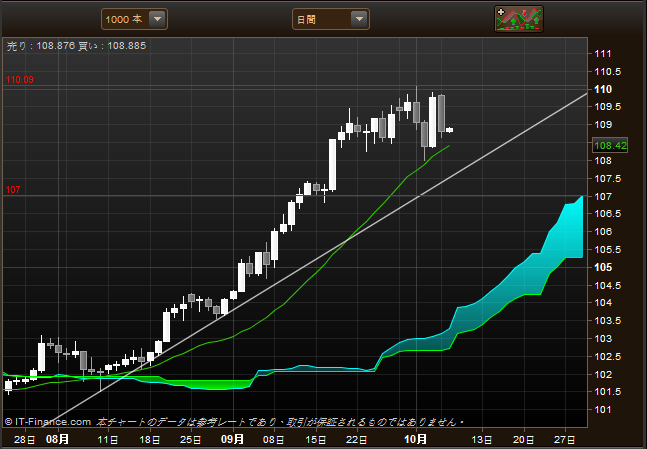
Task: Click the 105 price axis label
Action: click(x=603, y=267)
